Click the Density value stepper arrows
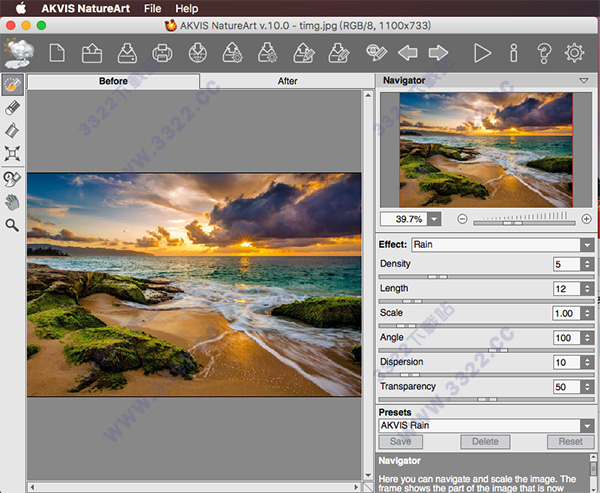 [587, 264]
